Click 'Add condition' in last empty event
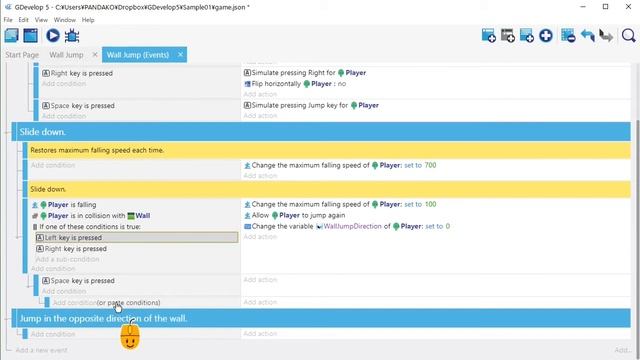 (x=53, y=334)
